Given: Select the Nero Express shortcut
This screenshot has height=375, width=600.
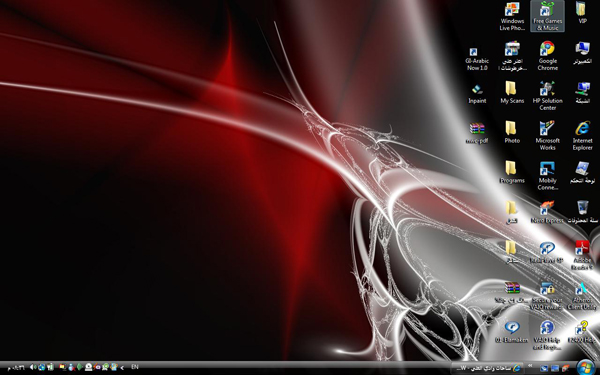Looking at the screenshot, I should coord(547,212).
